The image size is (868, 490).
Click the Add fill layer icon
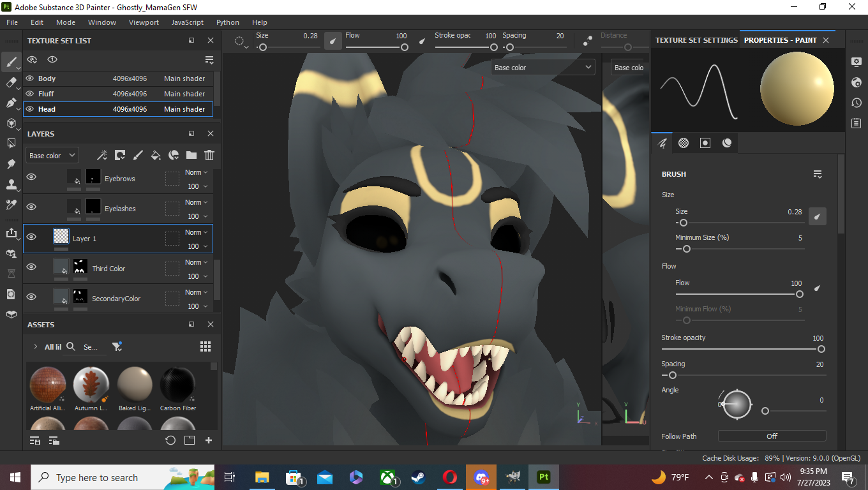(x=155, y=155)
